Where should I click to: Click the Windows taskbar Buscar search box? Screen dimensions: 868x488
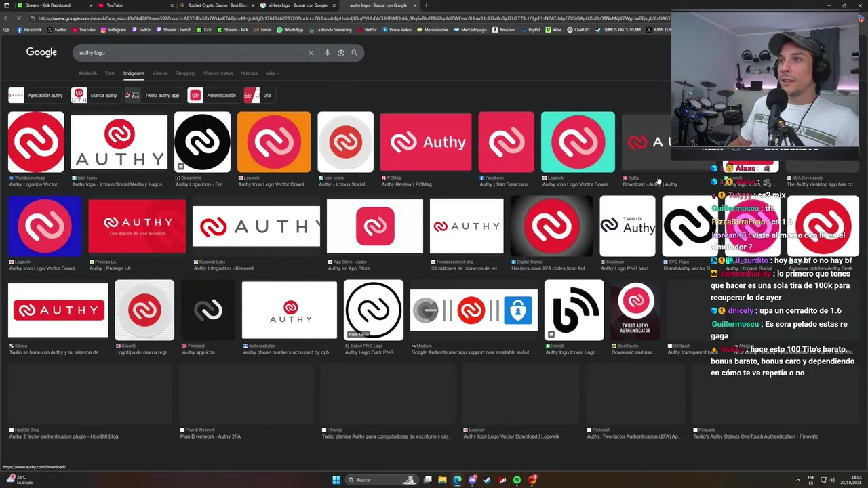click(x=380, y=480)
